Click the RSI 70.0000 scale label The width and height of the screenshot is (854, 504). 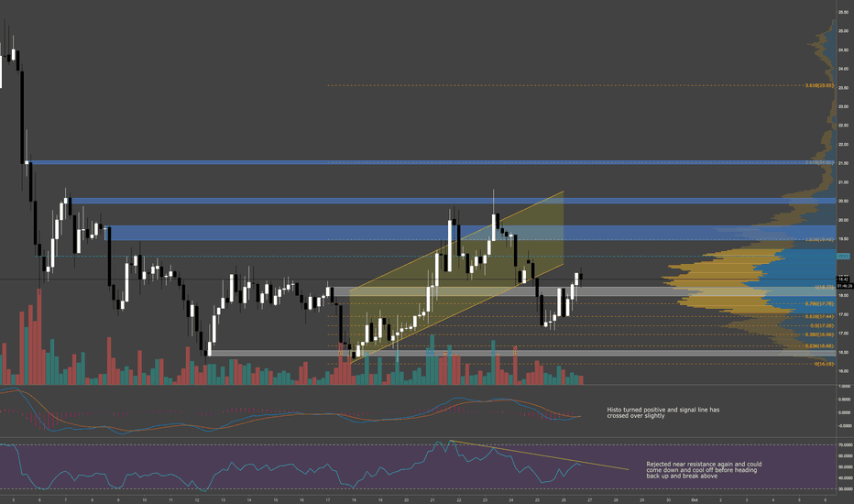point(845,444)
